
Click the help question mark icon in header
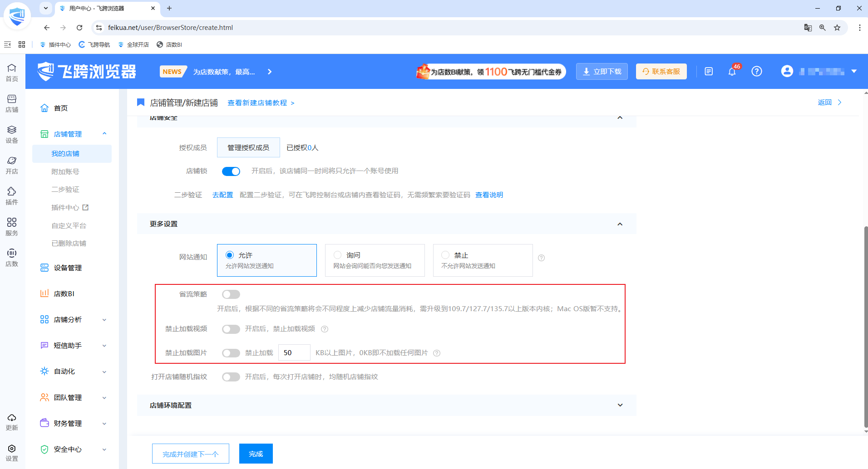pyautogui.click(x=757, y=71)
